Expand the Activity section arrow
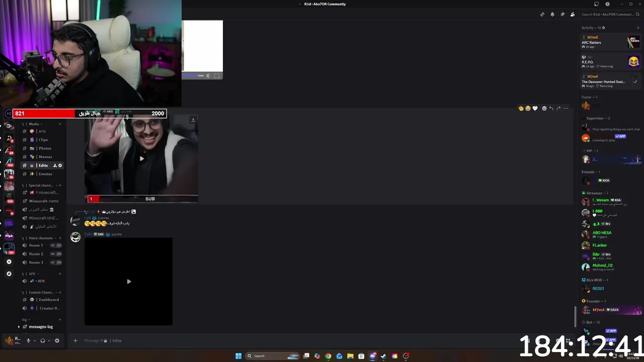This screenshot has height=362, width=644. pos(638,28)
